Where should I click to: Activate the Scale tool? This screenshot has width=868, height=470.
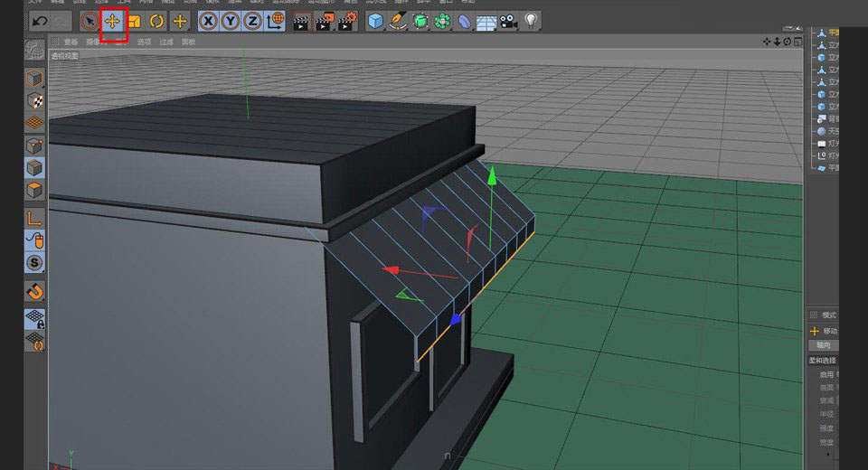[x=135, y=21]
